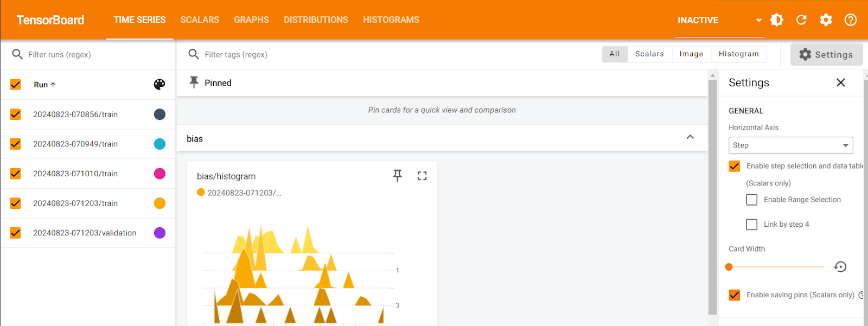Toggle the select-all Run checkbox
The height and width of the screenshot is (326, 868).
pyautogui.click(x=15, y=85)
